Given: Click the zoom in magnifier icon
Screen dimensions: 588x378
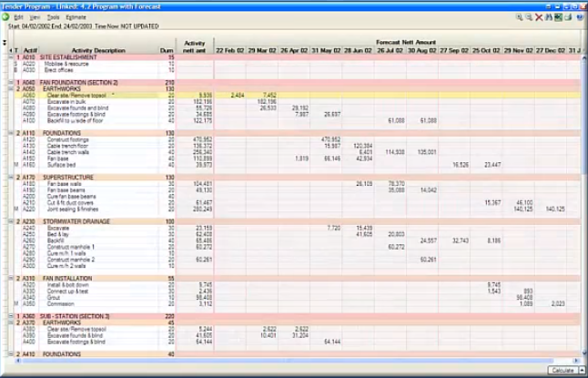Looking at the screenshot, I should 520,16.
